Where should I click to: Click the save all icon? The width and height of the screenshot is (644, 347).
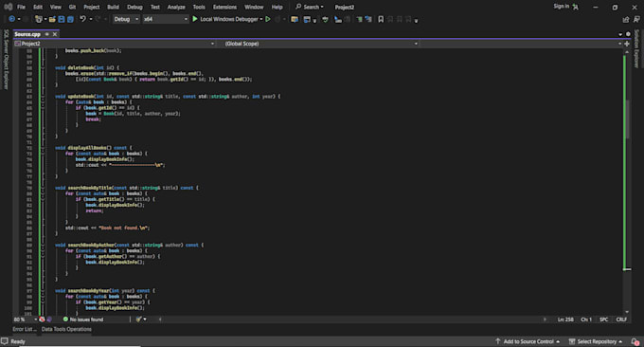(x=70, y=19)
